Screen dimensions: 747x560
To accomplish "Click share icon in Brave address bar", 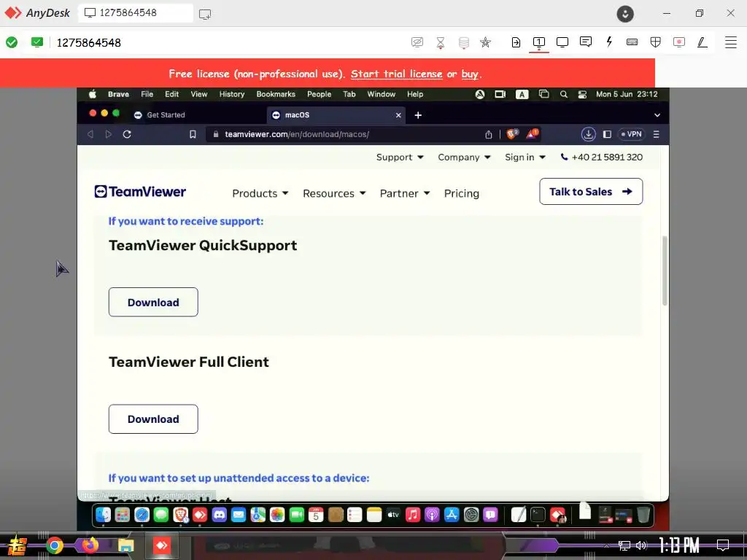I will pyautogui.click(x=488, y=134).
